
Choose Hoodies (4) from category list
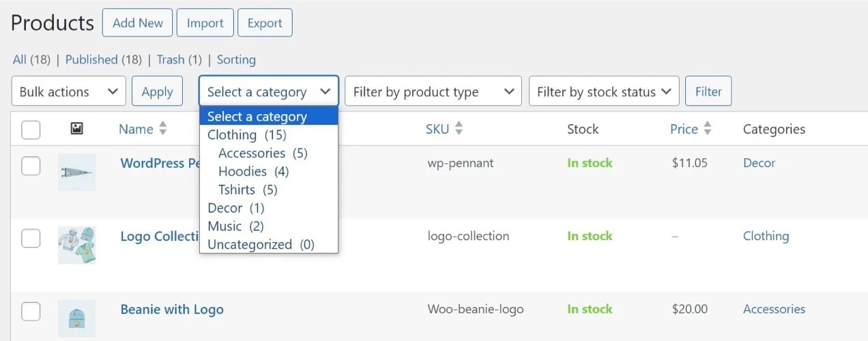pyautogui.click(x=253, y=171)
